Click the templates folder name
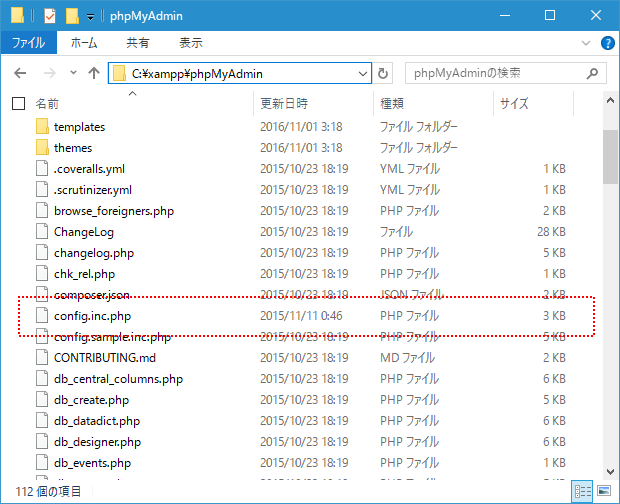620x504 pixels. coord(79,127)
